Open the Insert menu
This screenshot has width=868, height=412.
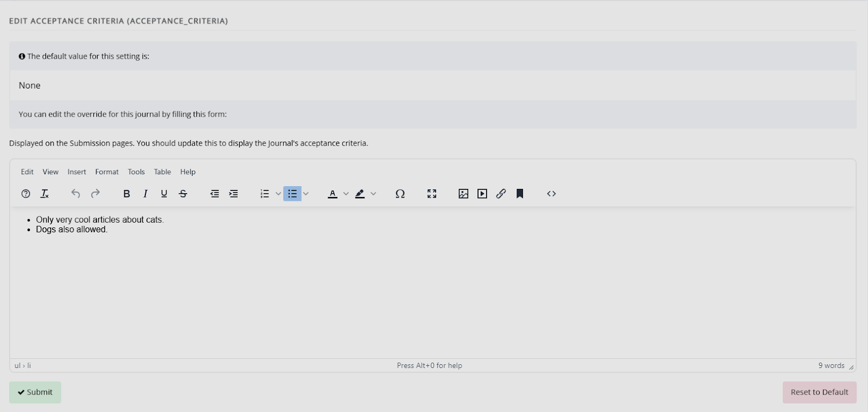click(x=77, y=172)
